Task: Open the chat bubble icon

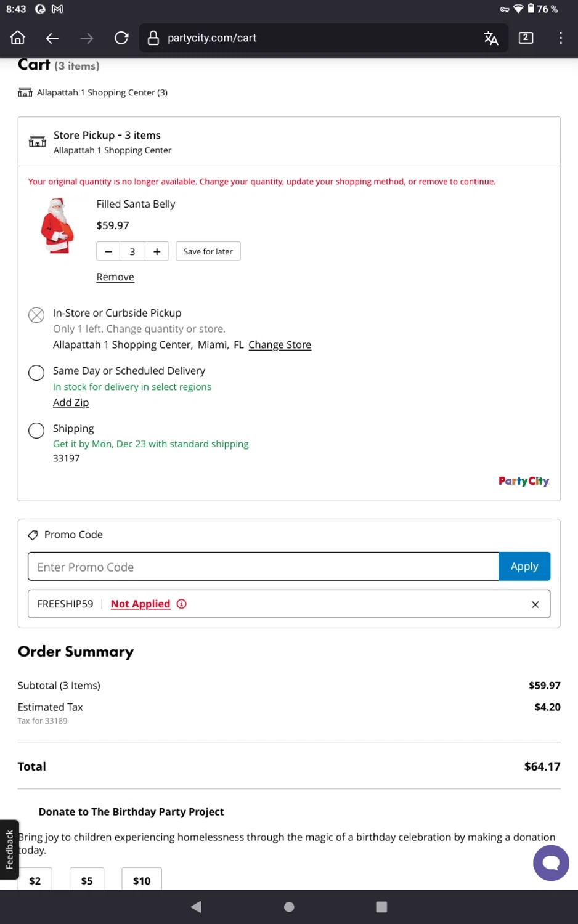Action: 550,862
